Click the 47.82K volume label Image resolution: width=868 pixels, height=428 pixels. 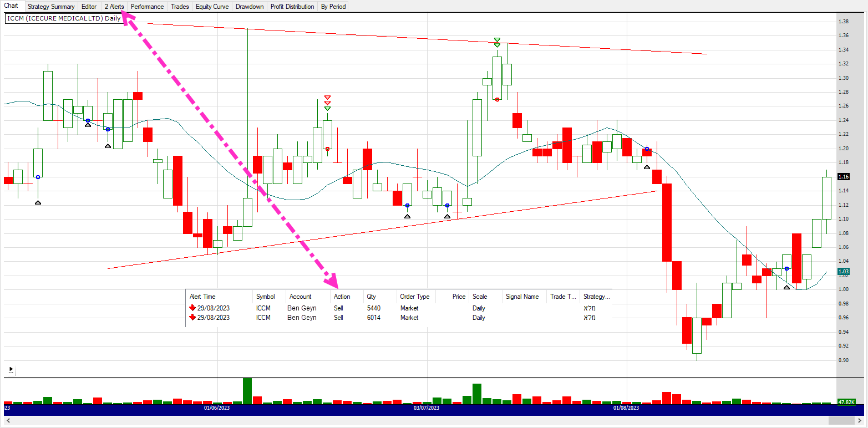pos(846,402)
